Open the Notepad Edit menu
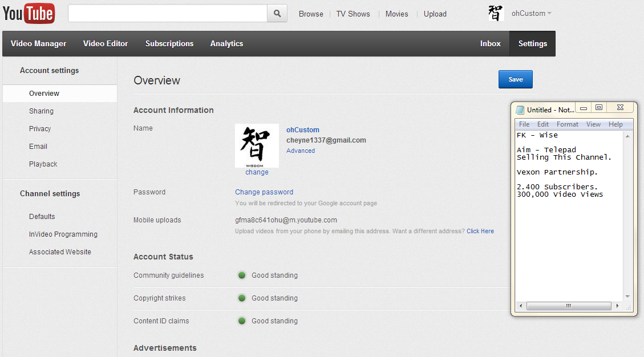The width and height of the screenshot is (644, 357). (x=543, y=124)
